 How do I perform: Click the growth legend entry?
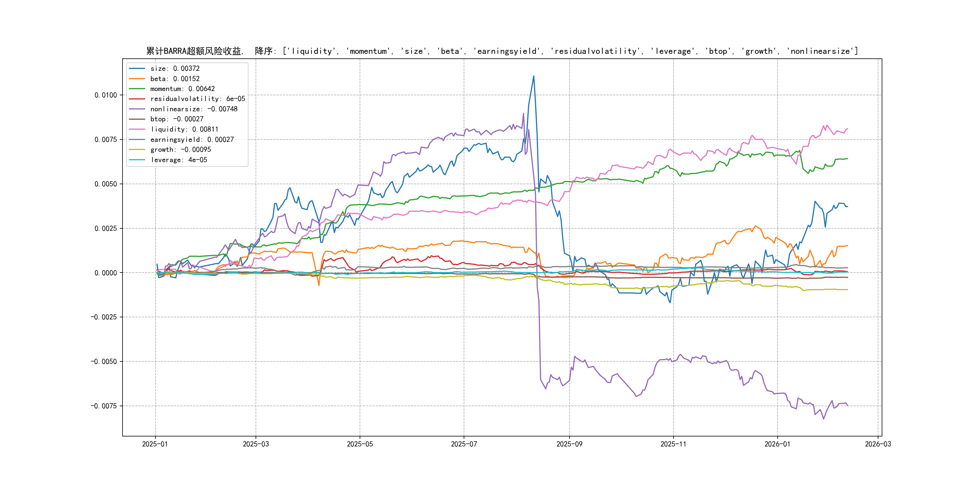click(180, 149)
